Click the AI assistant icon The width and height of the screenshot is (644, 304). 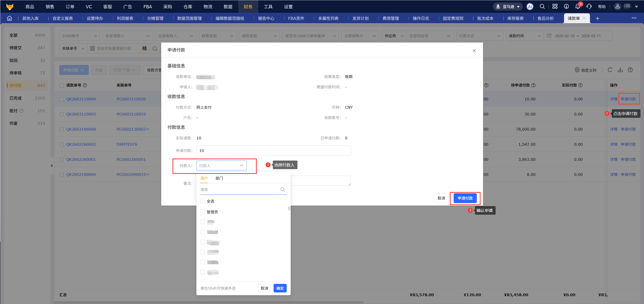[x=530, y=7]
